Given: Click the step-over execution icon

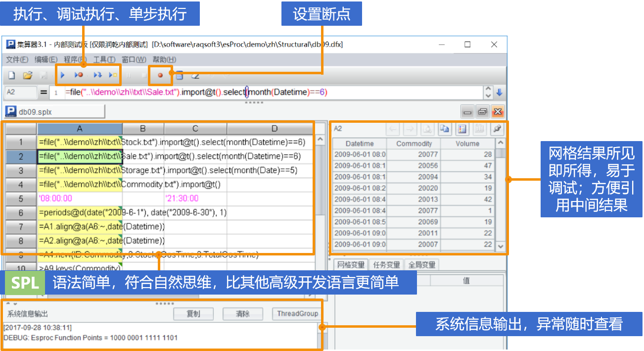Looking at the screenshot, I should pos(98,75).
